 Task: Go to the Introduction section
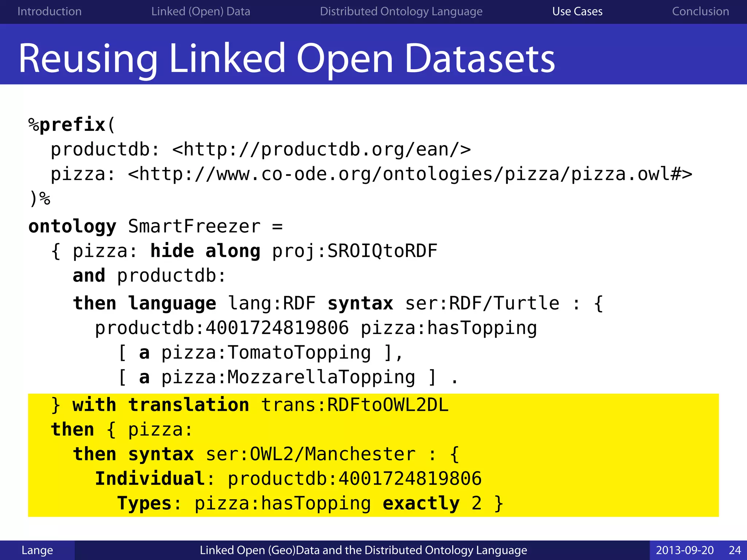click(x=50, y=11)
